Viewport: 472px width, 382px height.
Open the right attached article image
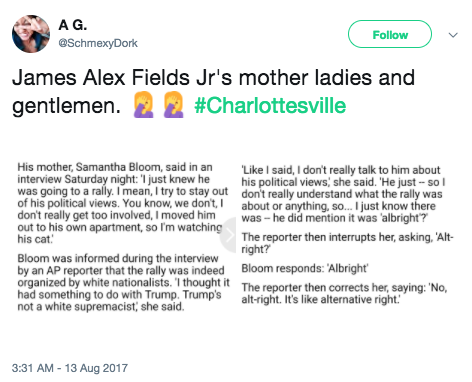click(347, 236)
